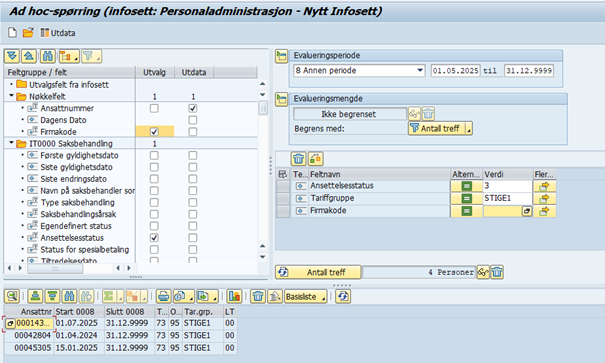Open the field group view dropdown

point(69,56)
